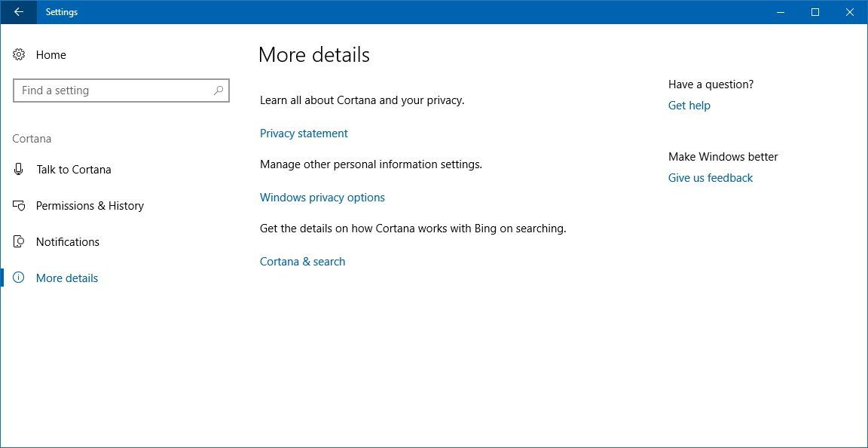
Task: Select the More details info icon
Action: pyautogui.click(x=18, y=278)
